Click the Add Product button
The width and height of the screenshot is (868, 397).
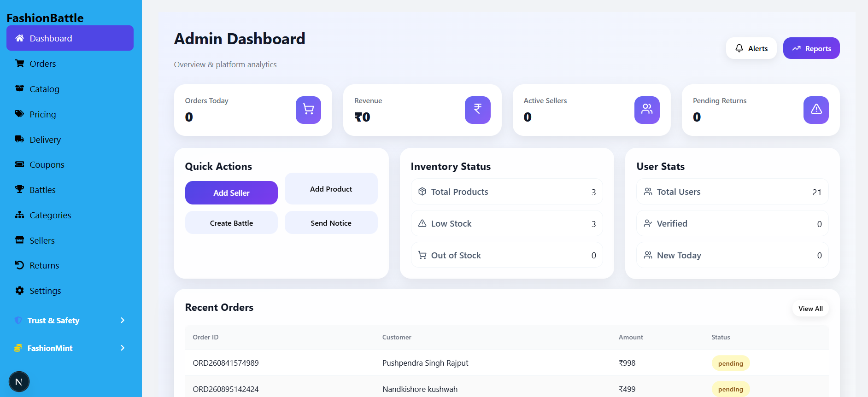coord(331,189)
